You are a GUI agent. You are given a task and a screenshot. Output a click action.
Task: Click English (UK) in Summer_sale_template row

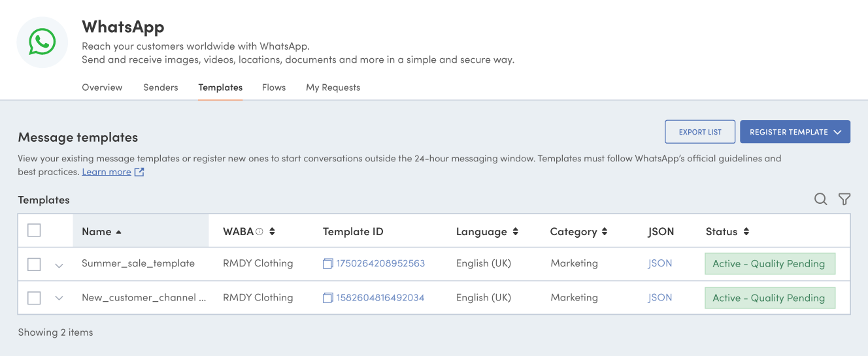tap(484, 263)
